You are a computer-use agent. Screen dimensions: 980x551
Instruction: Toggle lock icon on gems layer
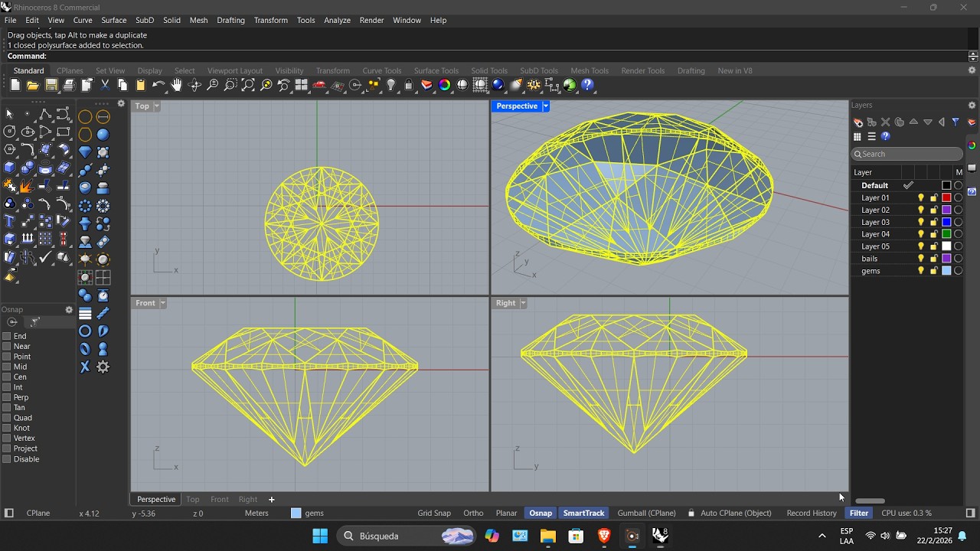(934, 271)
